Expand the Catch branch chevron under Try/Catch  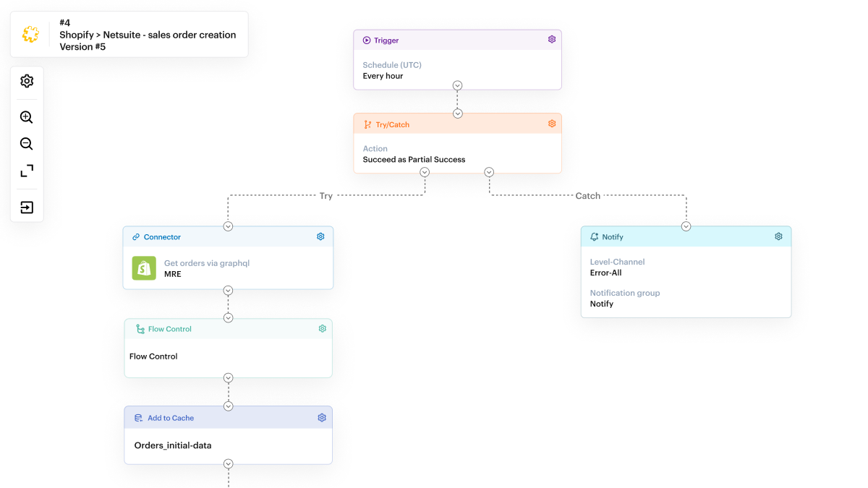tap(489, 172)
